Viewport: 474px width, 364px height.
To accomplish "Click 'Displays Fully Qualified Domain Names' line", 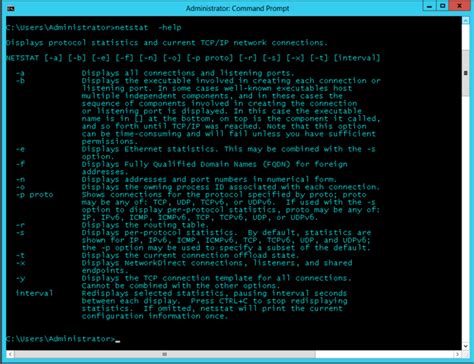I will point(215,164).
